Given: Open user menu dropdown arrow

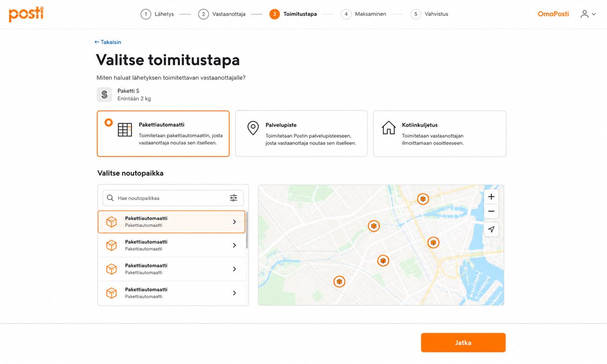Looking at the screenshot, I should point(594,15).
